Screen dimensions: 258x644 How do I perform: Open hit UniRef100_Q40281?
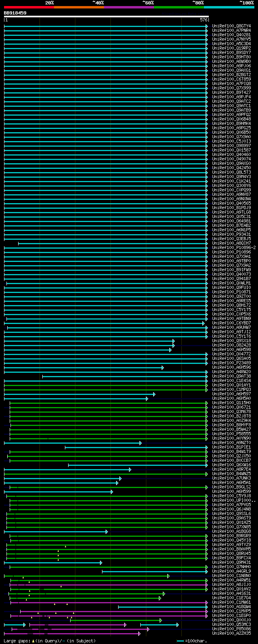pyautogui.click(x=231, y=35)
